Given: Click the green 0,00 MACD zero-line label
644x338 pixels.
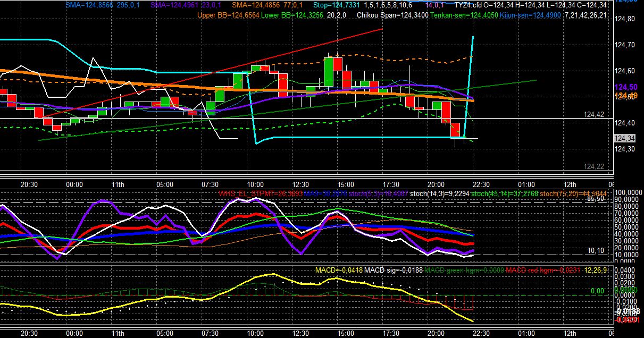Looking at the screenshot, I should coord(598,291).
